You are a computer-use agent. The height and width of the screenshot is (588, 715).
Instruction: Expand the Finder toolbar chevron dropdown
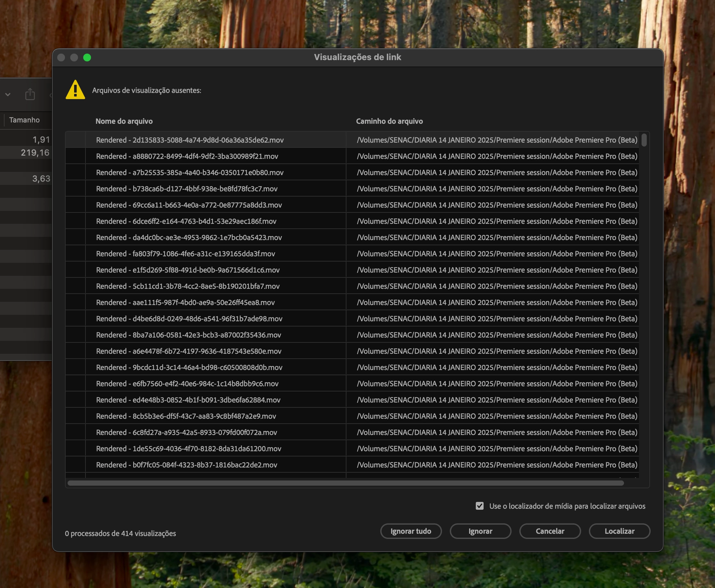pyautogui.click(x=8, y=95)
